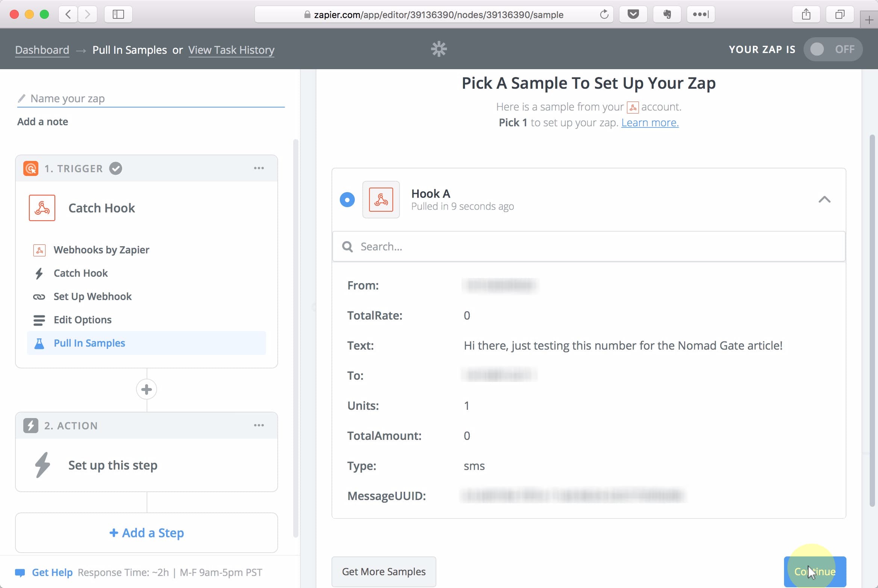The image size is (878, 588).
Task: Open the Safari share menu
Action: [806, 14]
